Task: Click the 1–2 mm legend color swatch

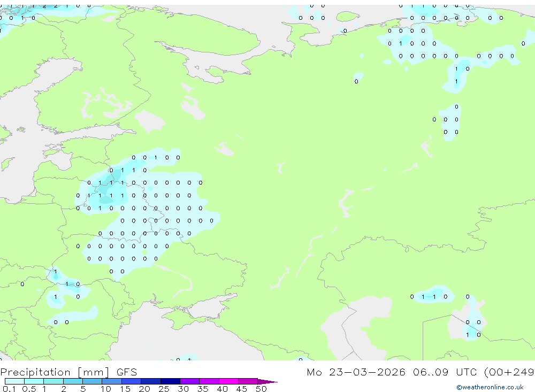Action: [53, 381]
